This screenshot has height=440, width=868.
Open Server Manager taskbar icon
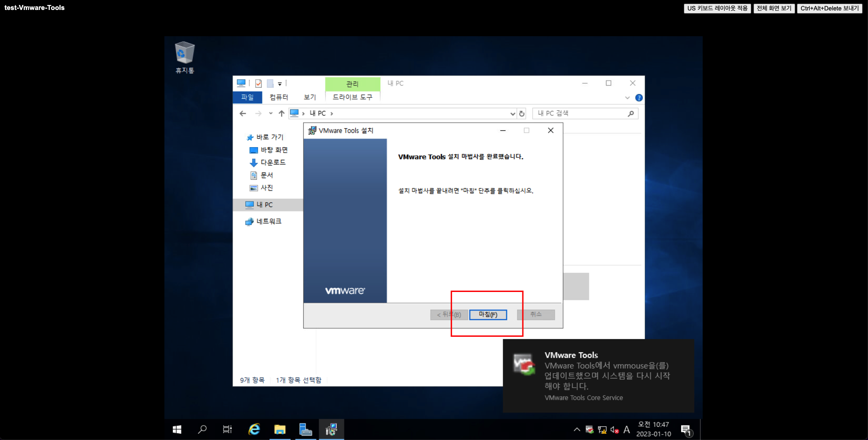pos(306,430)
